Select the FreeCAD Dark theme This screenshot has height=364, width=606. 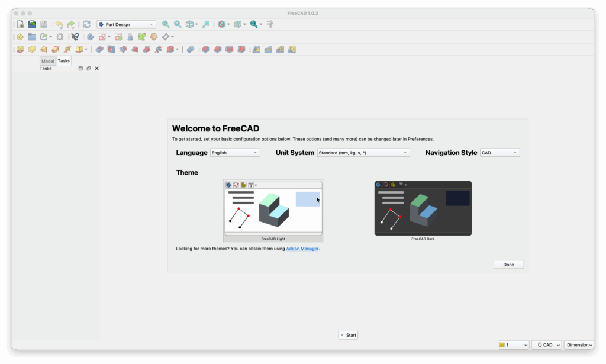click(x=423, y=208)
